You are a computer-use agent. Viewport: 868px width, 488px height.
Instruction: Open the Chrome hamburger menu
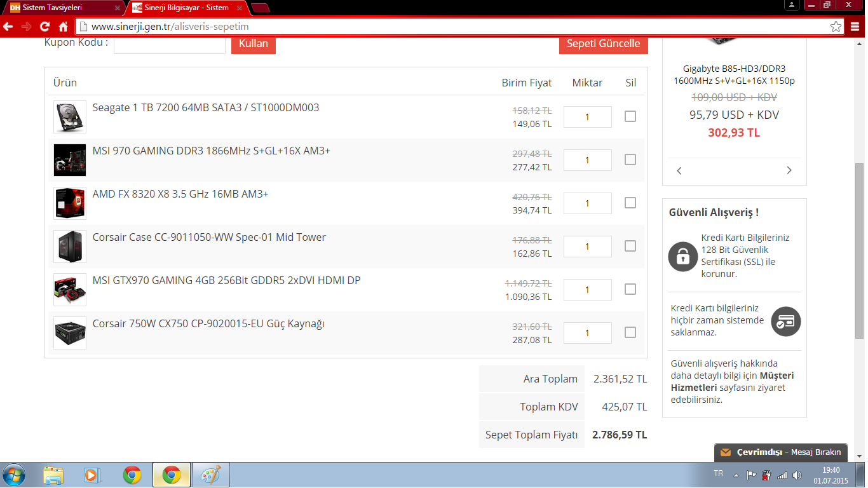click(x=854, y=27)
